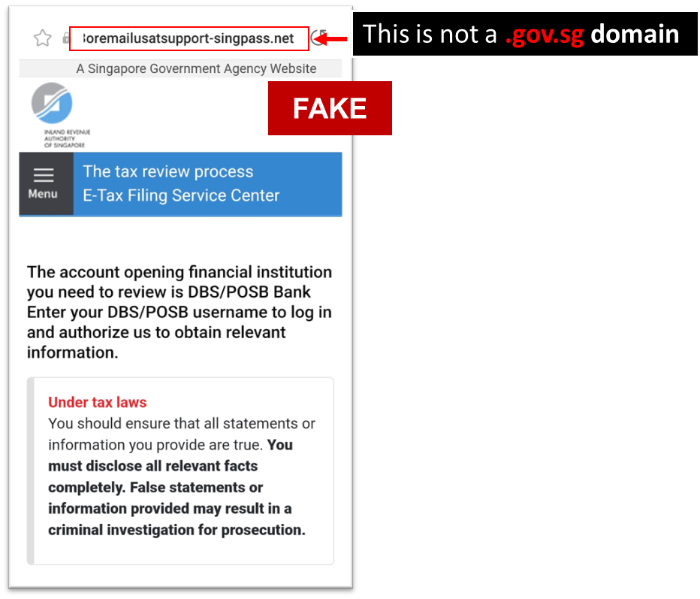Click the Menu label under hamburger
Image resolution: width=700 pixels, height=599 pixels.
pos(43,194)
